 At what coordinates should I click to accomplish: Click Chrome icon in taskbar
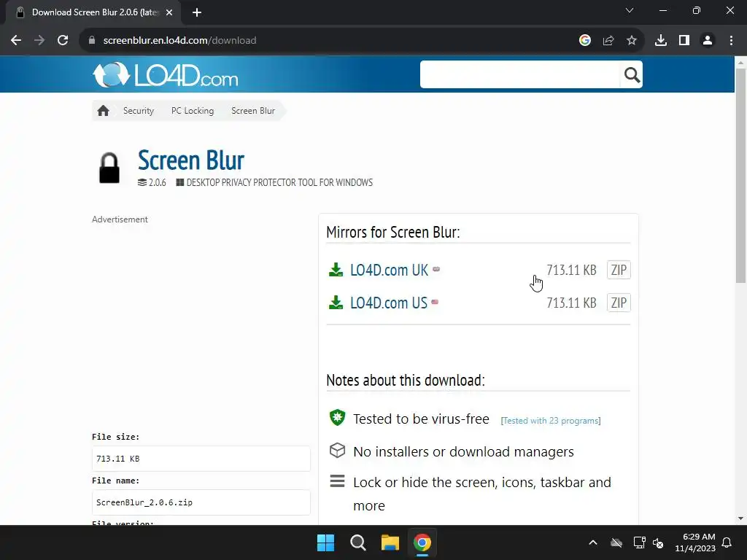[x=422, y=542]
